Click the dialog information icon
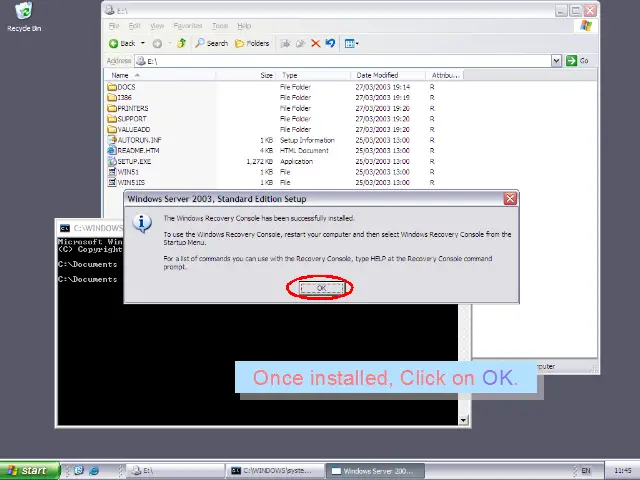 point(142,223)
